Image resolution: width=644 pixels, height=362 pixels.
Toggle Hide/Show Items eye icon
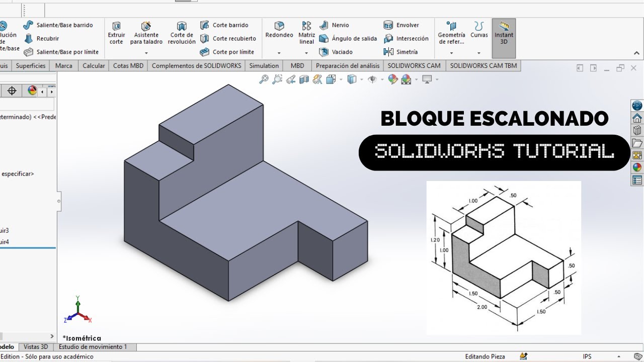pos(372,79)
